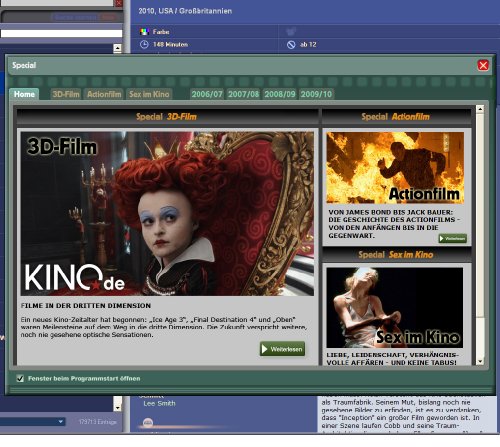This screenshot has width=500, height=447.
Task: Click the 3D-Film article paragraph beginning 'Ein neues Kino-Zeitalter'
Action: coord(164,327)
